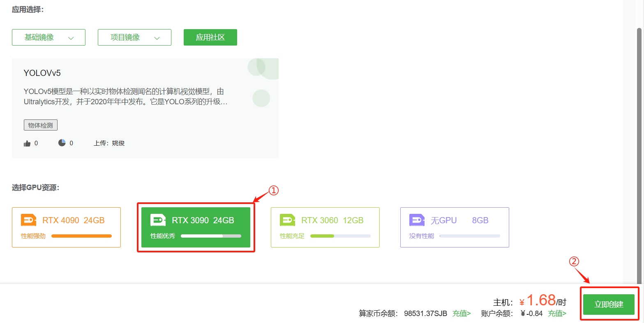Click uploader text 上传：姚俊
Image resolution: width=644 pixels, height=323 pixels.
click(x=109, y=143)
